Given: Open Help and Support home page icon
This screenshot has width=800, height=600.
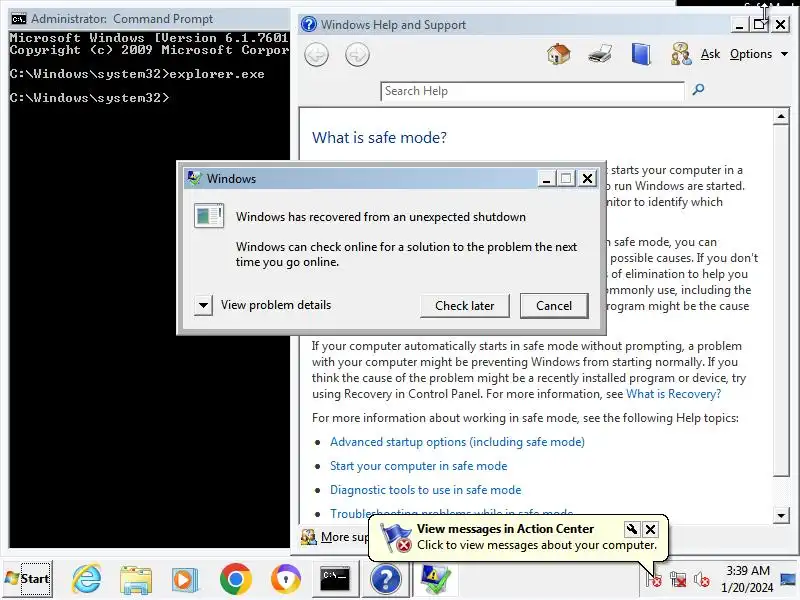Looking at the screenshot, I should pyautogui.click(x=559, y=54).
